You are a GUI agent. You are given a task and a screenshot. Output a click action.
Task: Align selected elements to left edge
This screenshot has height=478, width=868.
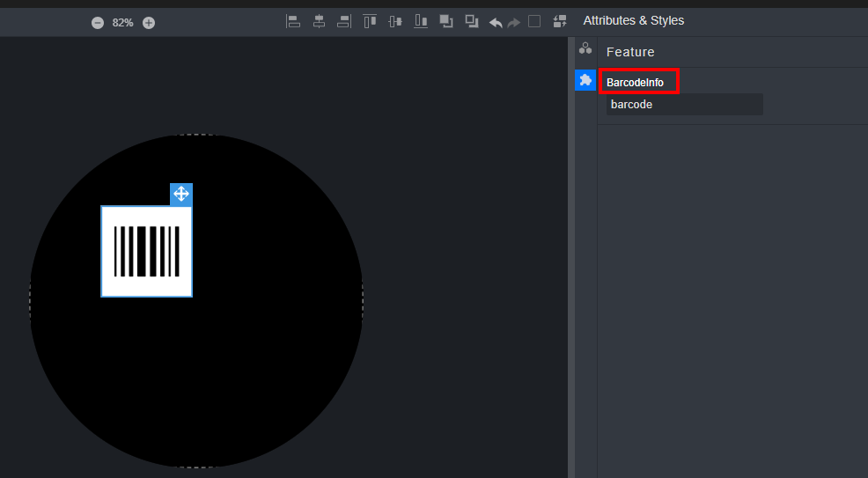coord(293,21)
